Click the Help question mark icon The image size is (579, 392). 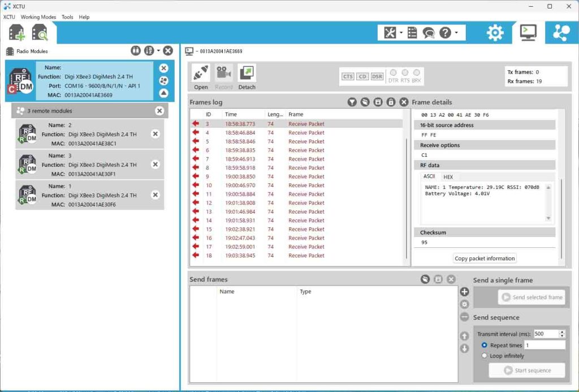[x=446, y=33]
